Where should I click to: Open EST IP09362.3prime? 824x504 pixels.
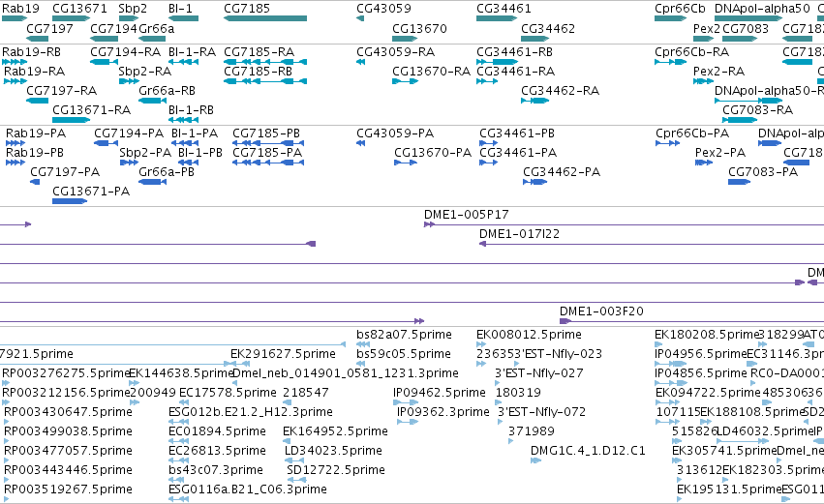click(443, 413)
